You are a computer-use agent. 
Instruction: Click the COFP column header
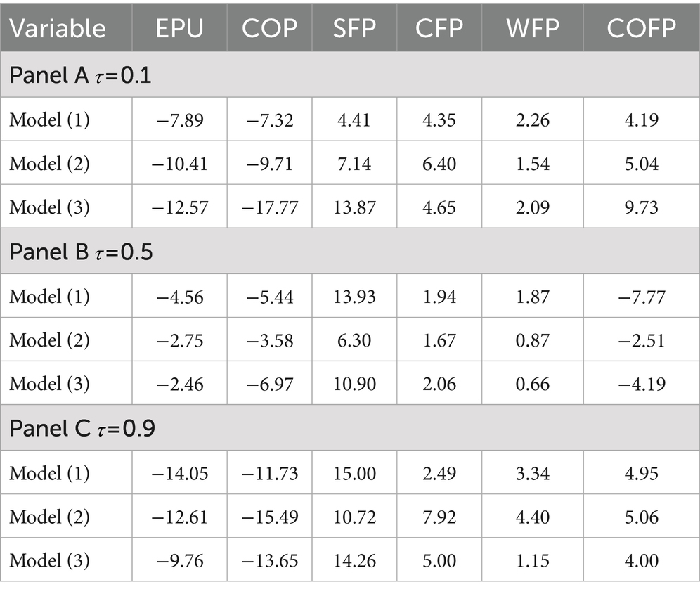(x=641, y=28)
